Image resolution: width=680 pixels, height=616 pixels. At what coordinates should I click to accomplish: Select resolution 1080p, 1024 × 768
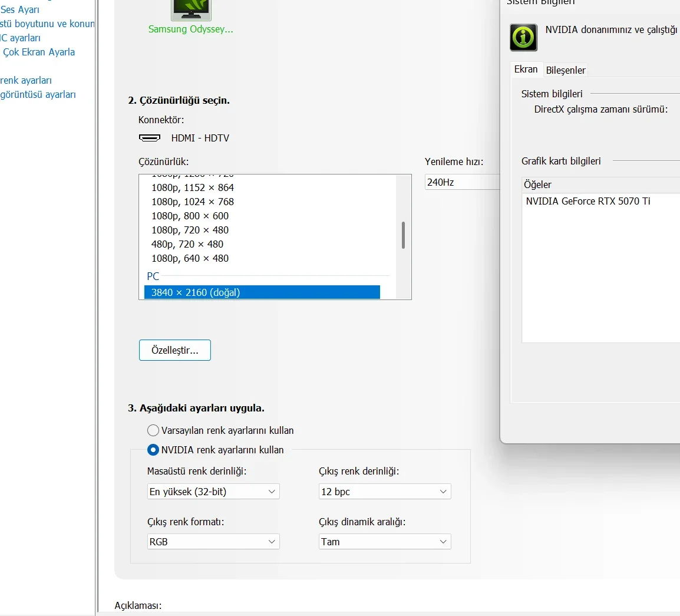point(193,202)
